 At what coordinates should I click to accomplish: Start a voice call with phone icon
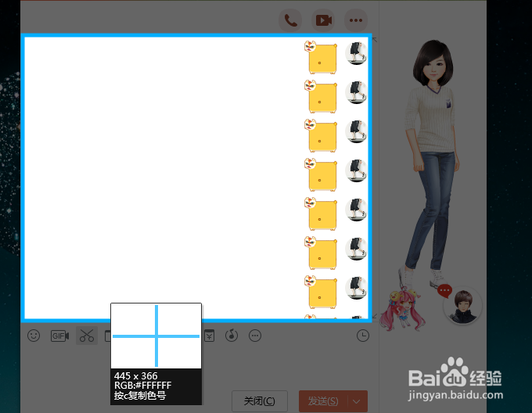point(290,20)
